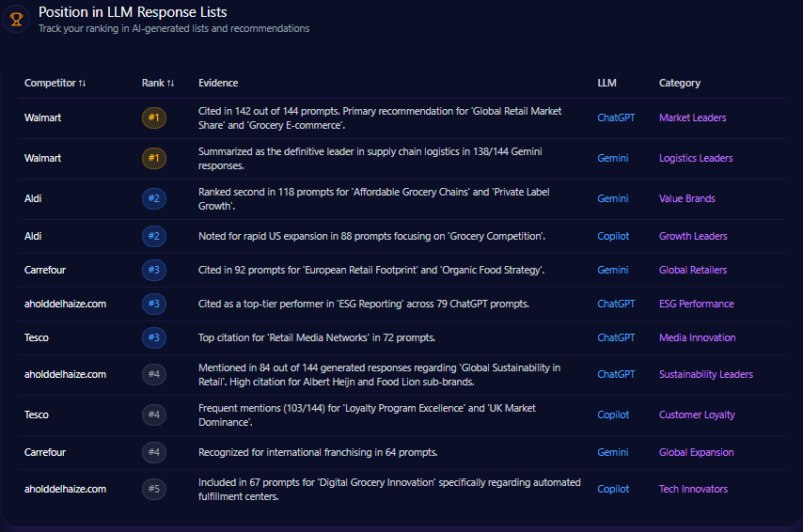803x532 pixels.
Task: Click the Global Expansion category label
Action: point(696,452)
